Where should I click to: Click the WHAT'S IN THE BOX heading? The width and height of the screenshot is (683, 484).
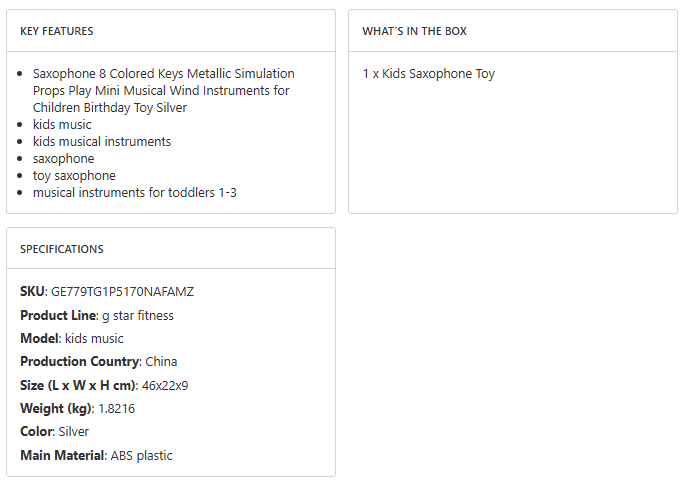(x=414, y=31)
